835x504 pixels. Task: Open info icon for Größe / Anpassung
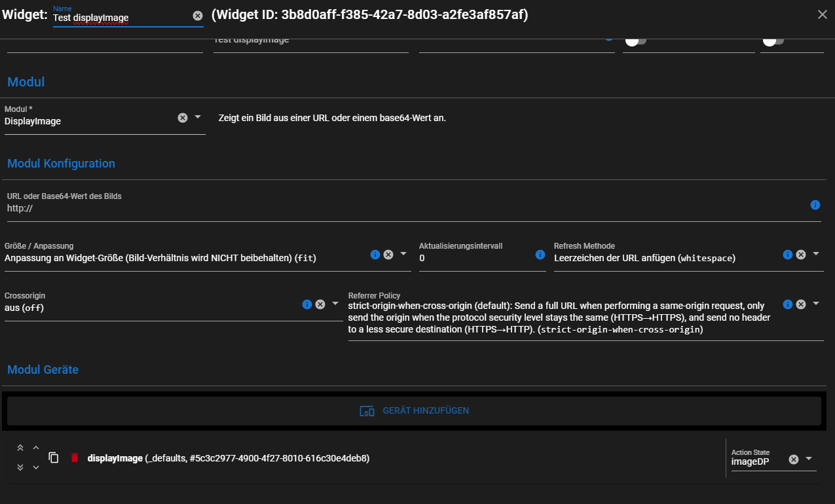point(375,255)
